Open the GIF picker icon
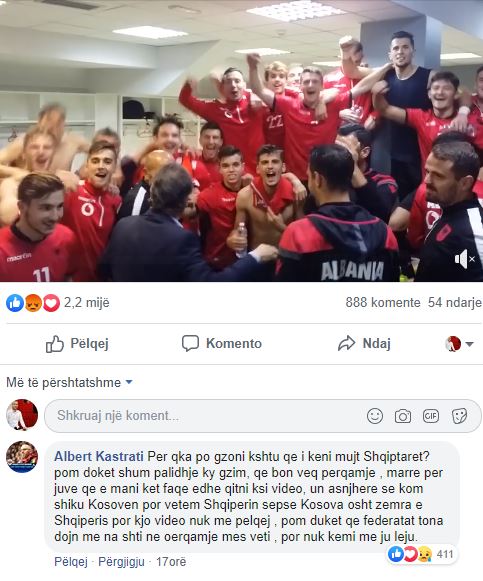Screen dimensions: 483x581 click(x=431, y=416)
